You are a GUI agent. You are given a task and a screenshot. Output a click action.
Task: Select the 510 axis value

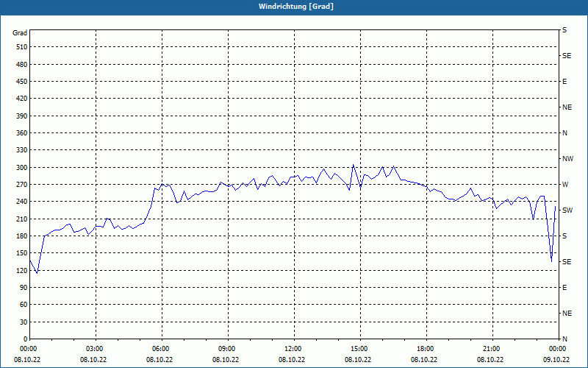pyautogui.click(x=22, y=47)
